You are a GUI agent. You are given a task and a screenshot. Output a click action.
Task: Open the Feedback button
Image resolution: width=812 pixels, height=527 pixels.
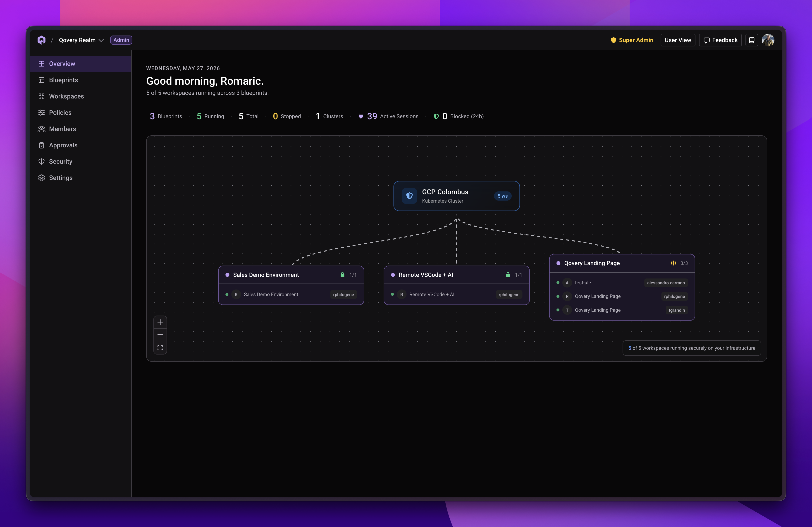point(720,40)
